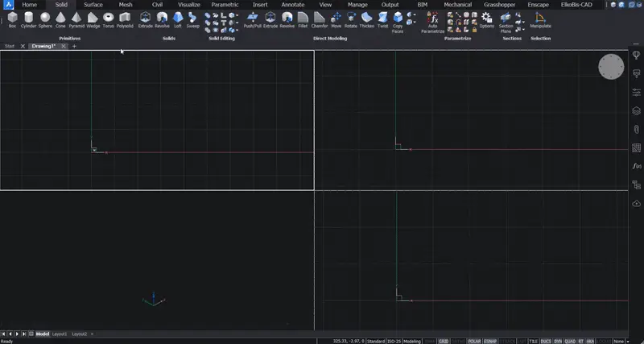
Task: Select the Loft tool
Action: click(x=178, y=19)
